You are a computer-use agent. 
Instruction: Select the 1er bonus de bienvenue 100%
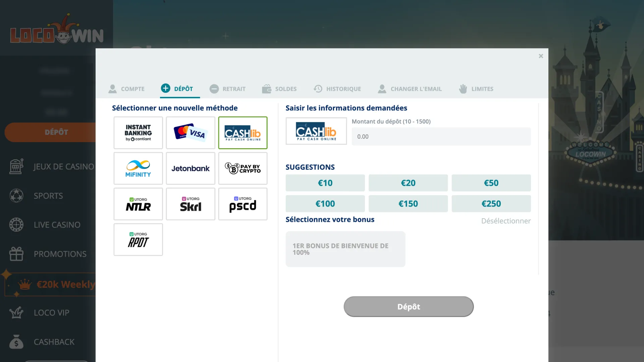point(345,249)
